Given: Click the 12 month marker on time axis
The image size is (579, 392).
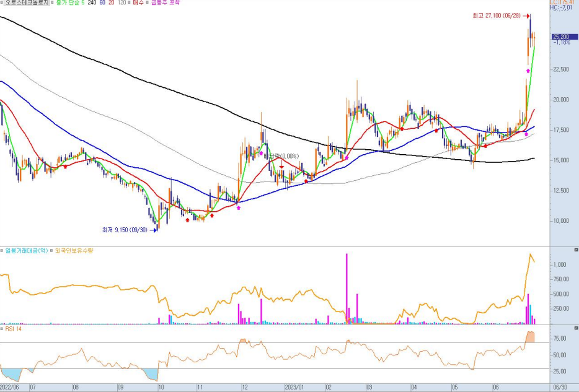Looking at the screenshot, I should pyautogui.click(x=244, y=388).
